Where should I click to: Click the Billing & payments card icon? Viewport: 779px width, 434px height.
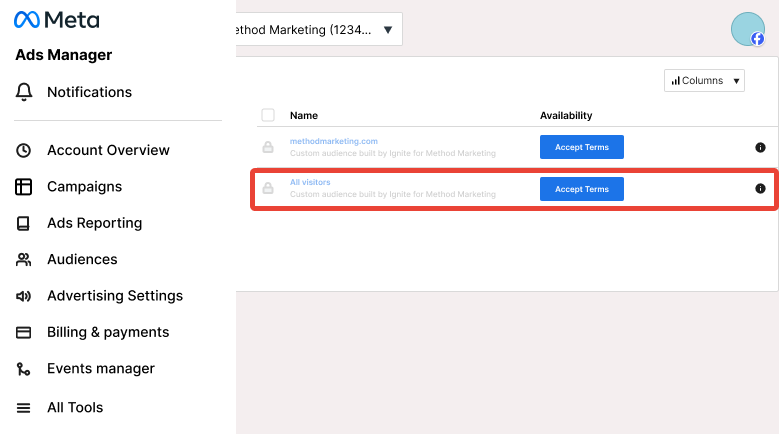[23, 332]
